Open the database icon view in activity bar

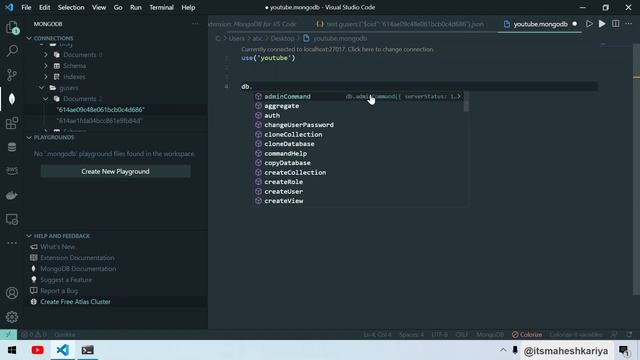[x=12, y=147]
